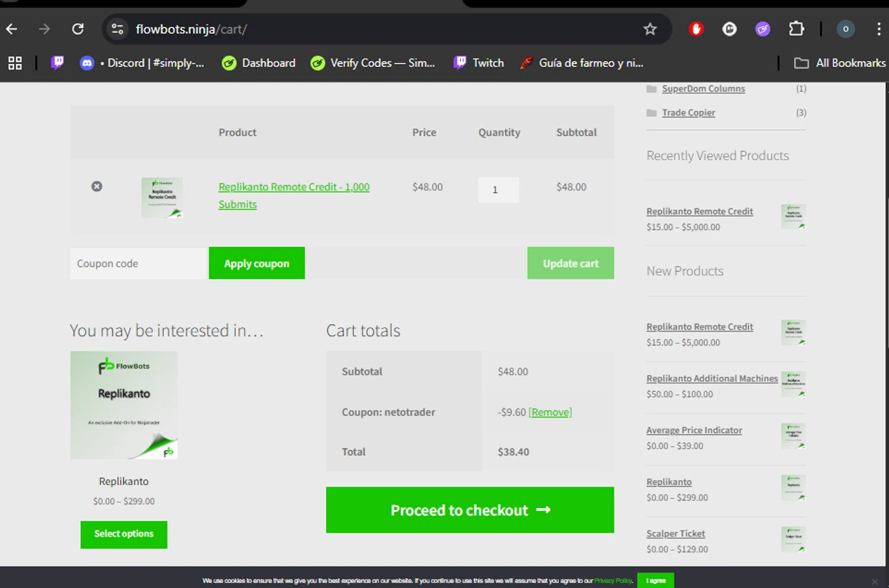This screenshot has height=588, width=889.
Task: Click the Coupon code input field
Action: point(138,263)
